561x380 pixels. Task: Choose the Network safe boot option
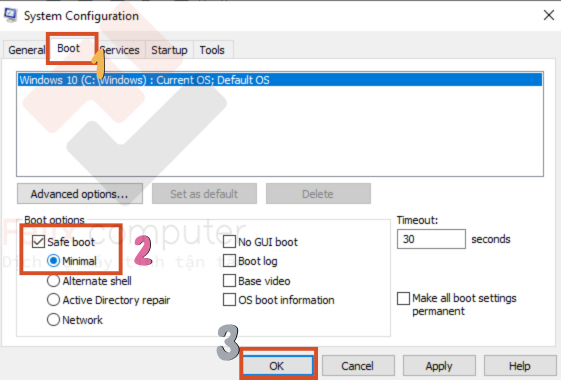[x=53, y=320]
